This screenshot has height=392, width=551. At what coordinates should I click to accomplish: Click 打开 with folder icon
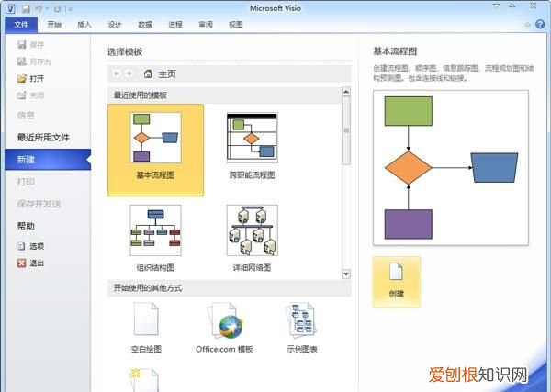30,78
